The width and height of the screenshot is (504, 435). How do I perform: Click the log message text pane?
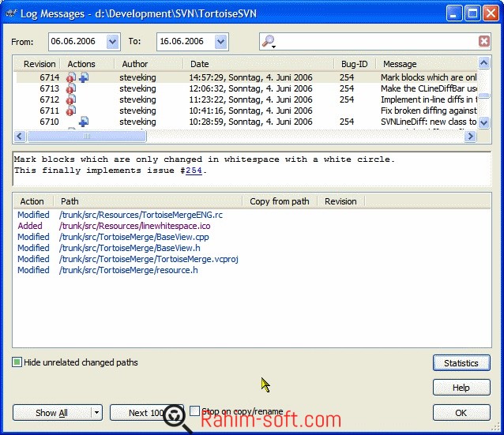coord(252,169)
